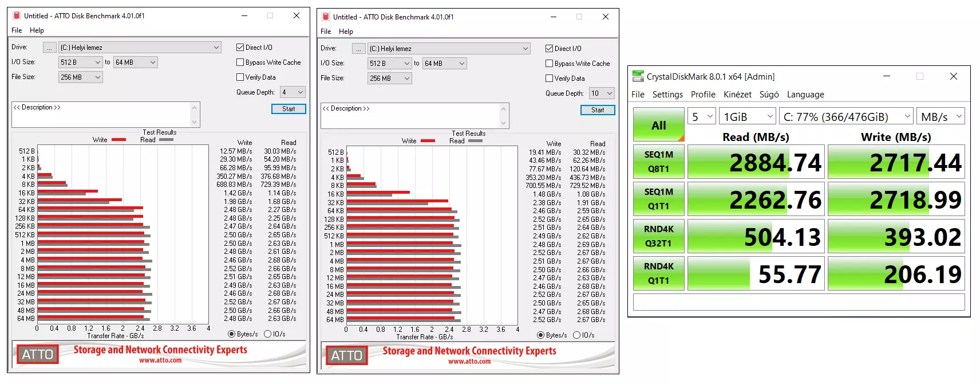Viewport: 980px width, 384px height.
Task: Open MB/s unit dropdown in CrystalDiskMark
Action: [x=941, y=117]
